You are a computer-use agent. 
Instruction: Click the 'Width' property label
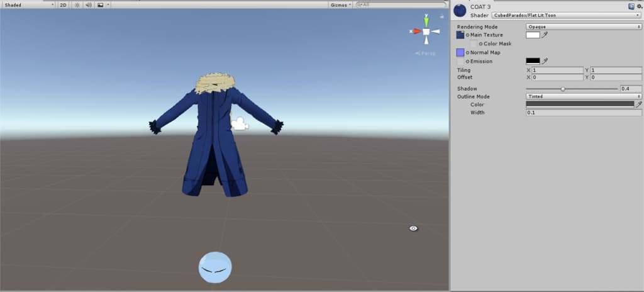(x=477, y=113)
